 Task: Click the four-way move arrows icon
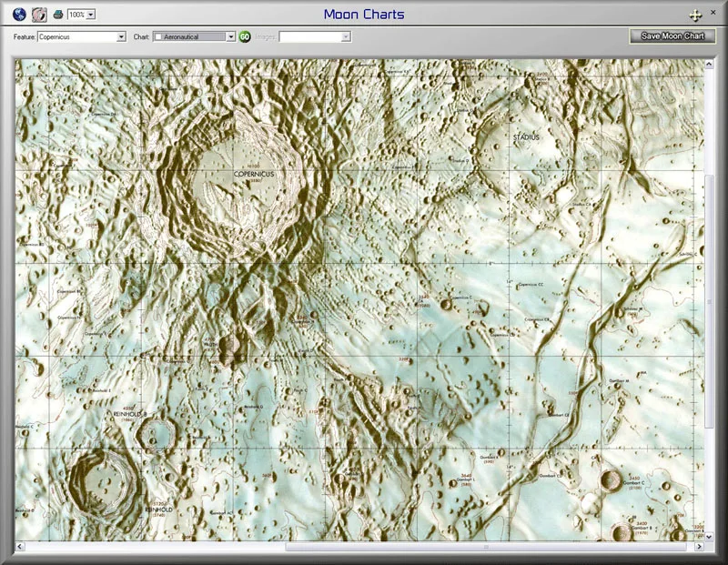click(695, 15)
